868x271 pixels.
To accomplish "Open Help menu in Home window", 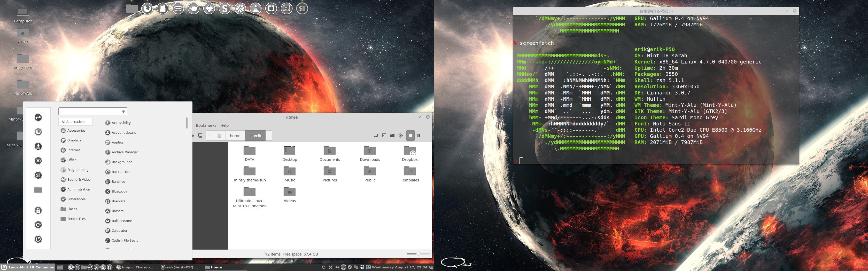I will click(224, 126).
